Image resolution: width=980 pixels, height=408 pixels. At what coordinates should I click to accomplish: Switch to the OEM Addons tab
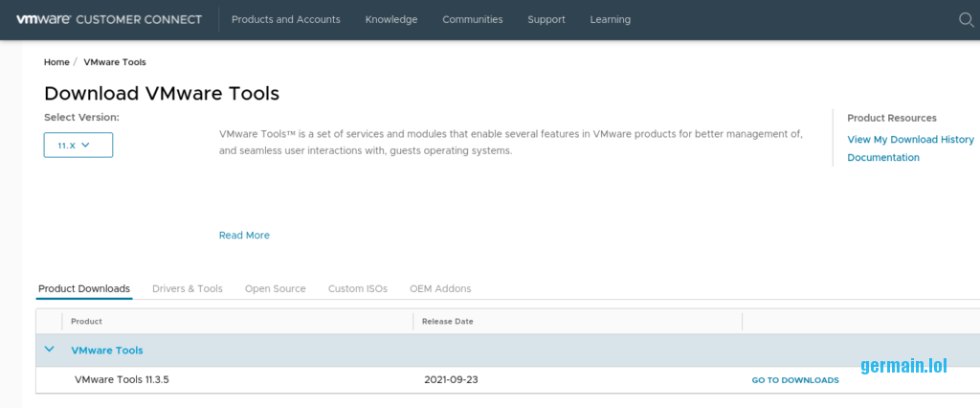(440, 288)
